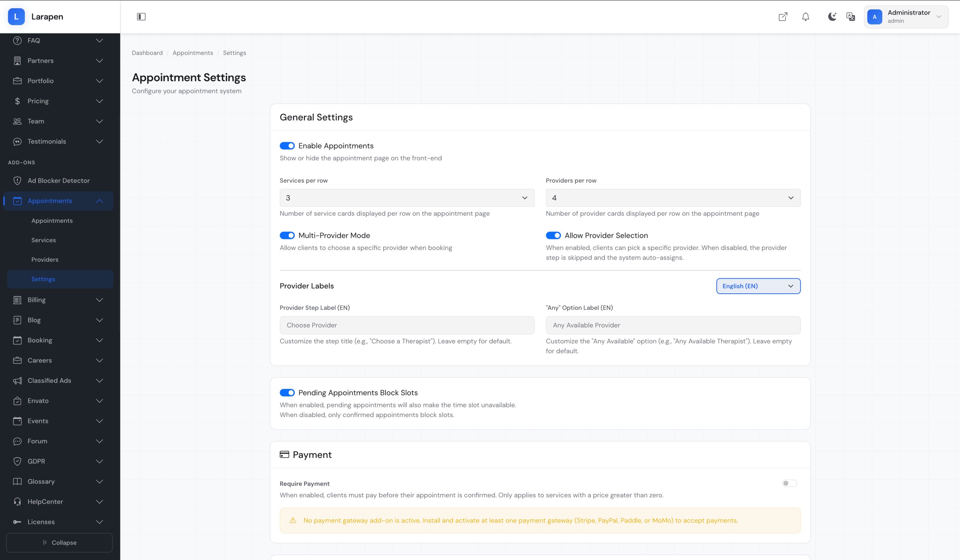Click the Provider Step Label input field
Screen dimensions: 960x560
406,325
